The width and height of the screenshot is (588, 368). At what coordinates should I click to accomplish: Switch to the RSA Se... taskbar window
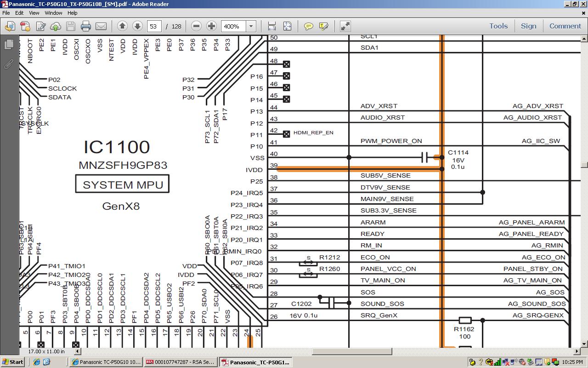coord(181,362)
